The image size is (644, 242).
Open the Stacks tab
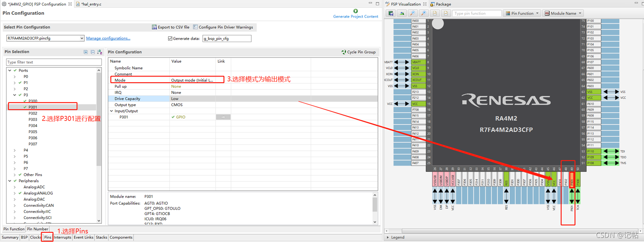pyautogui.click(x=101, y=237)
